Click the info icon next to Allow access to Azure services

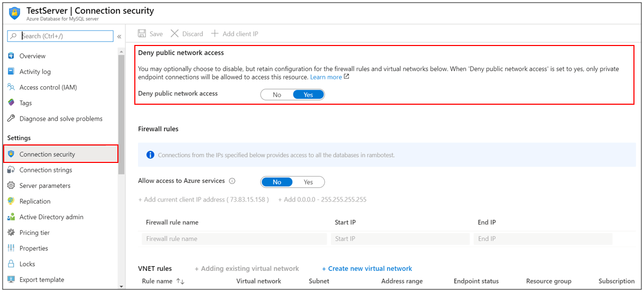232,181
